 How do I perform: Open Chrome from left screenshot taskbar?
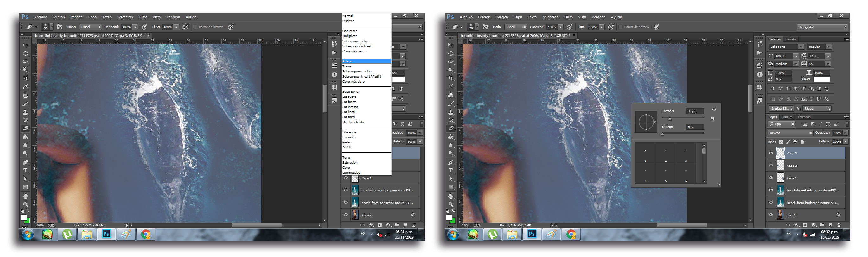click(145, 235)
